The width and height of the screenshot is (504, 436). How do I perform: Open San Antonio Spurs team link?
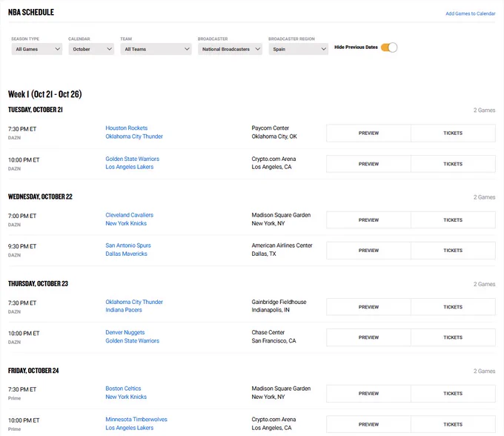coord(128,245)
